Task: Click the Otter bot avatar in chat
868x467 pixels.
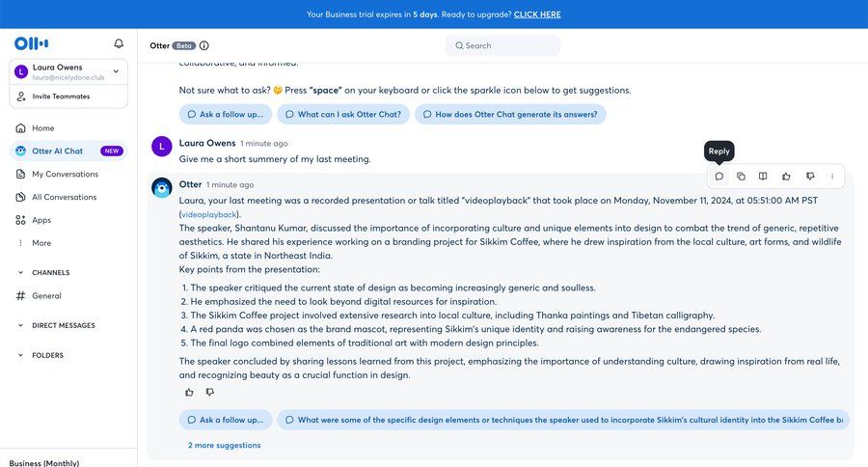Action: click(162, 188)
